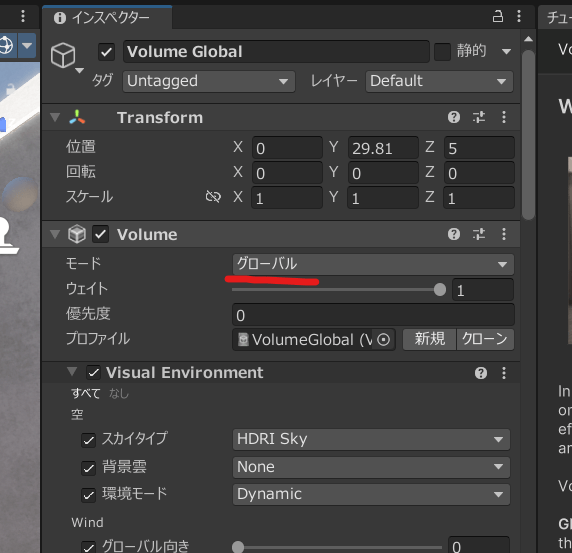
Task: Open Transform presets slider icon
Action: click(479, 117)
